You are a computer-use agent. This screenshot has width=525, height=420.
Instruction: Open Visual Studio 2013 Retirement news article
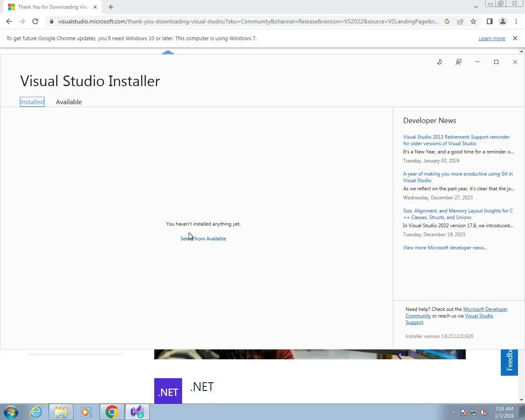(456, 140)
